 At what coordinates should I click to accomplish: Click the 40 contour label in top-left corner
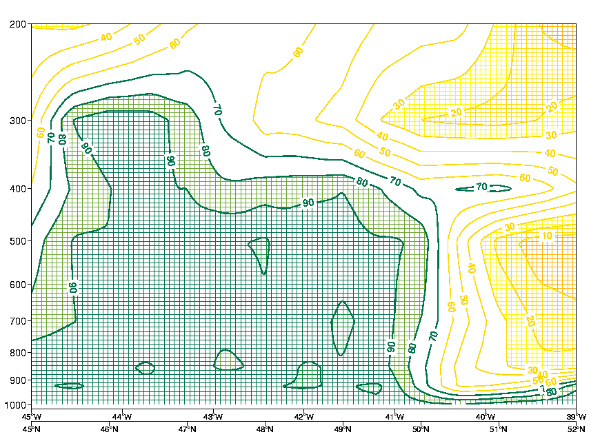pos(105,37)
